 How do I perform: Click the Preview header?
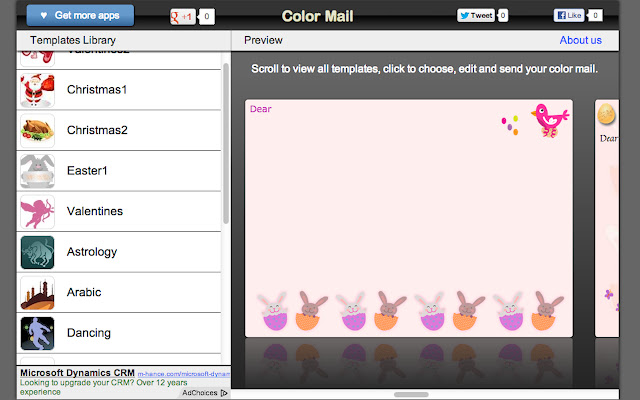click(x=263, y=40)
